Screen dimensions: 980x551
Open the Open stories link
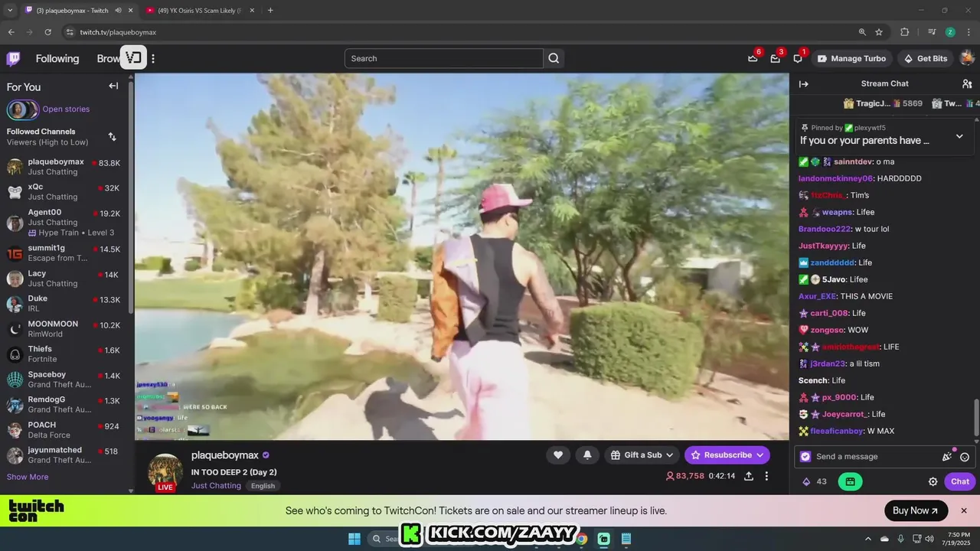click(x=66, y=109)
